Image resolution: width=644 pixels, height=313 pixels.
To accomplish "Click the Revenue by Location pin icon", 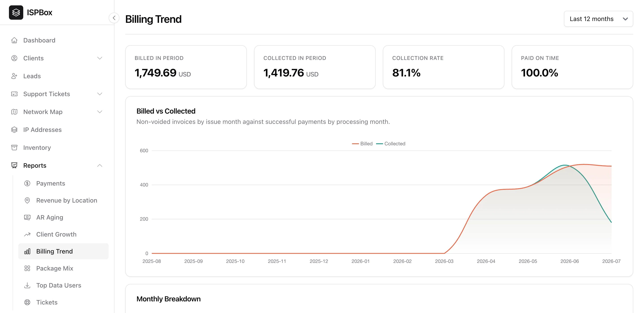I will [x=27, y=200].
